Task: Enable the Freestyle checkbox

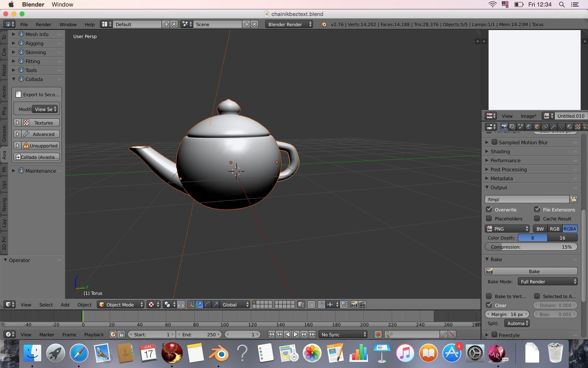Action: click(x=494, y=335)
